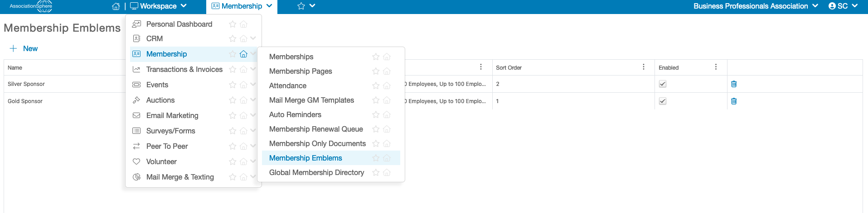Toggle the Enabled checkbox for Gold Sponsor
This screenshot has width=868, height=213.
(663, 101)
